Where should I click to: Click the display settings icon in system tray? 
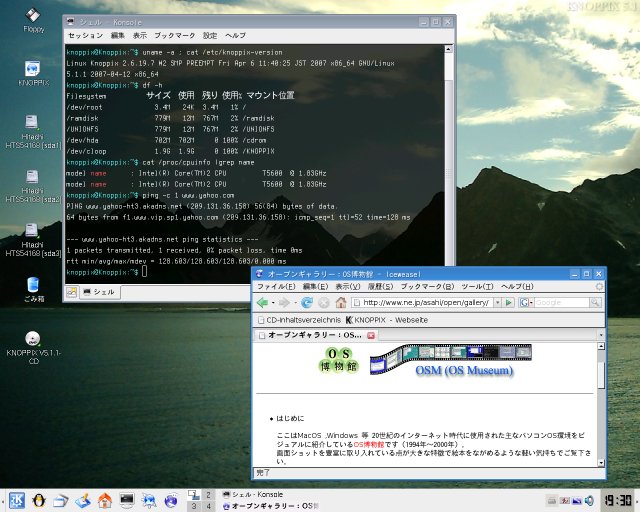tap(577, 501)
